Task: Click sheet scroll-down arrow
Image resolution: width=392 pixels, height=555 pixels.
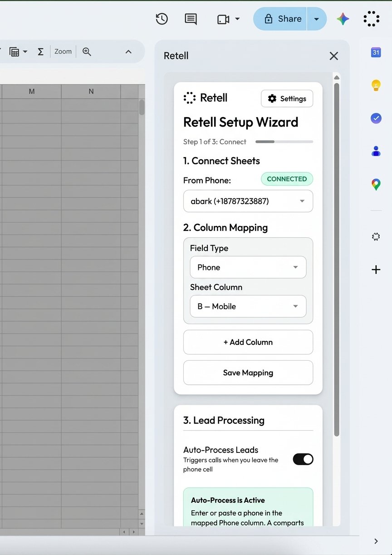Action: (142, 523)
